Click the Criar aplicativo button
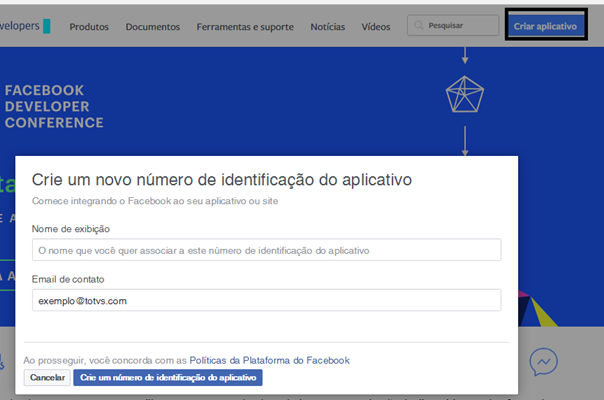Image resolution: width=604 pixels, height=400 pixels. click(x=545, y=25)
